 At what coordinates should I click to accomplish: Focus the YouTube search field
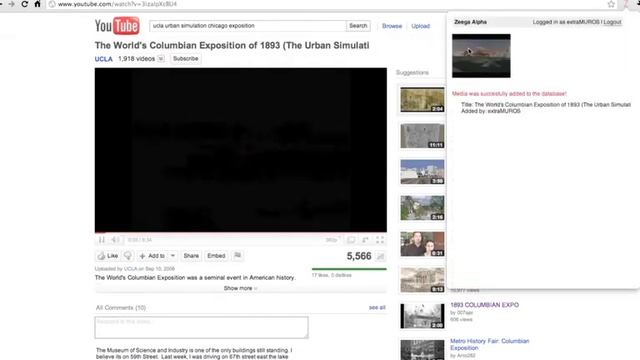point(247,26)
